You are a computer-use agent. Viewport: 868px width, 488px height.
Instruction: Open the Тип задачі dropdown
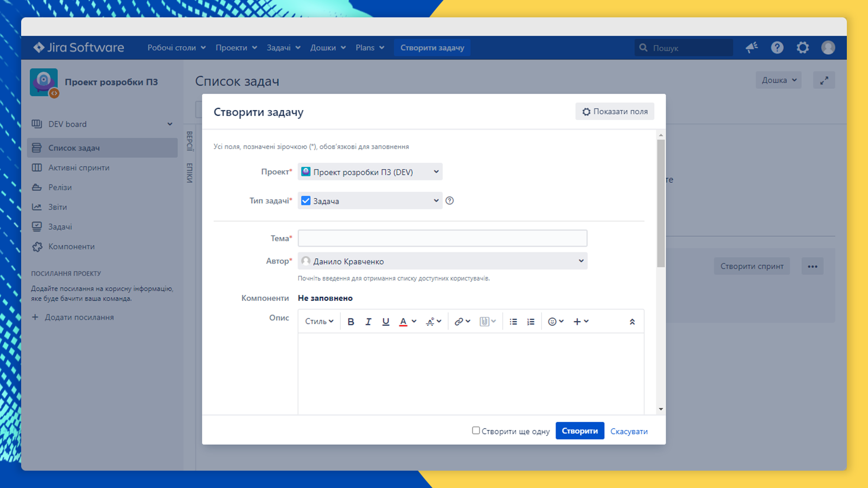tap(370, 201)
